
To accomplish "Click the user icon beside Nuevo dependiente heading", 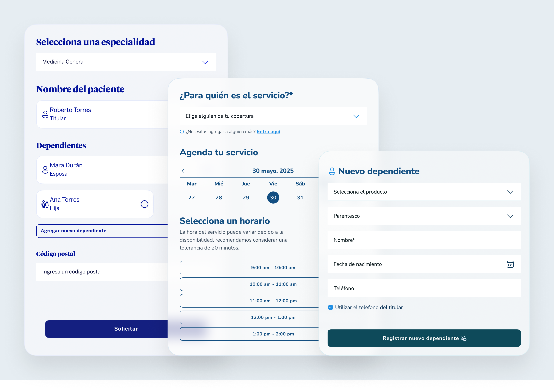I will (x=332, y=171).
